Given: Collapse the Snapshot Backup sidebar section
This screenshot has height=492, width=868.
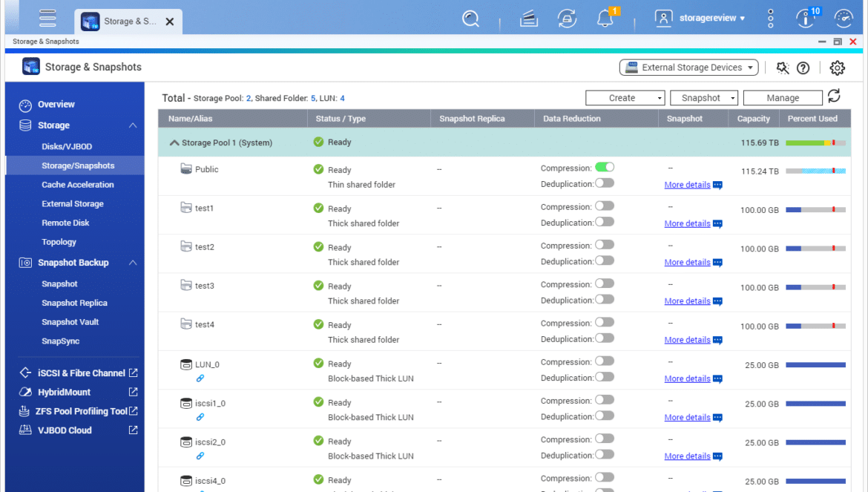Looking at the screenshot, I should pyautogui.click(x=133, y=263).
